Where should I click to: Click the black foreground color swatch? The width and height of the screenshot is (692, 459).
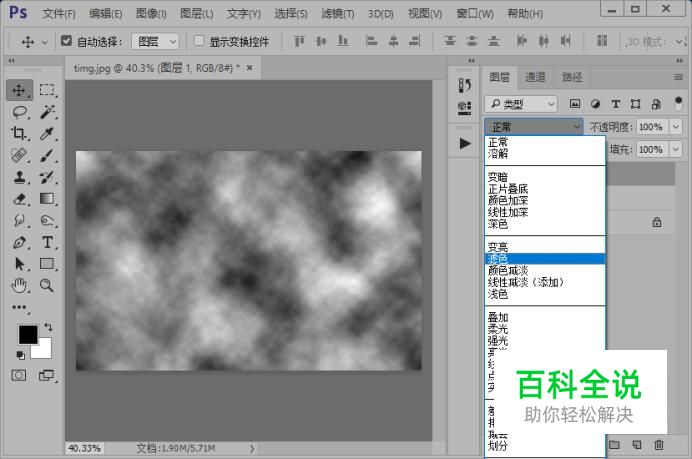[x=27, y=334]
